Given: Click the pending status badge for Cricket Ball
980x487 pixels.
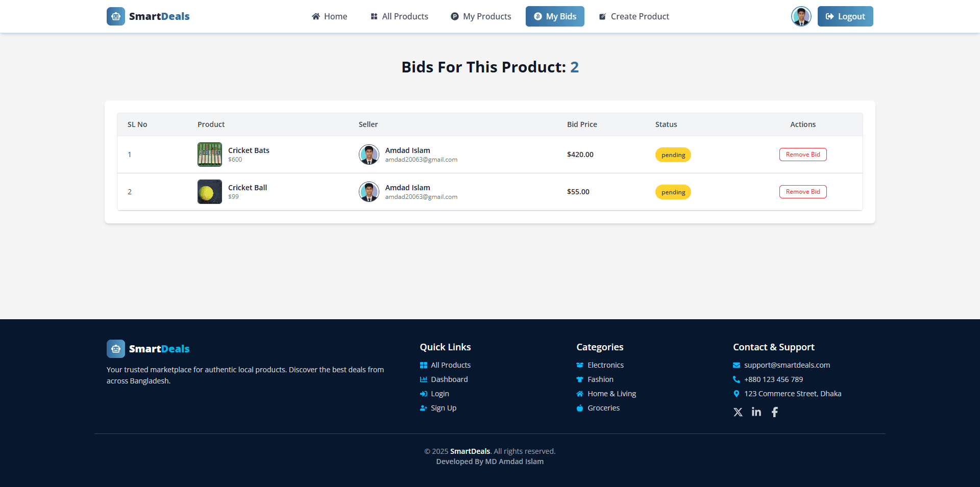Looking at the screenshot, I should coord(673,192).
